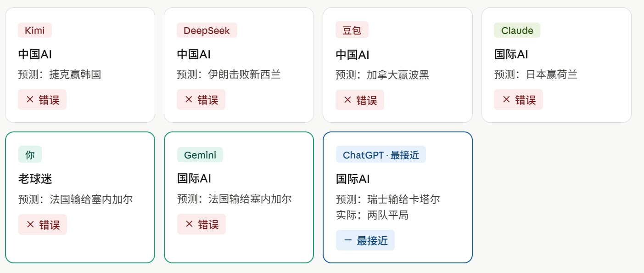Click the X icon on the 老球迷 card

click(x=30, y=224)
